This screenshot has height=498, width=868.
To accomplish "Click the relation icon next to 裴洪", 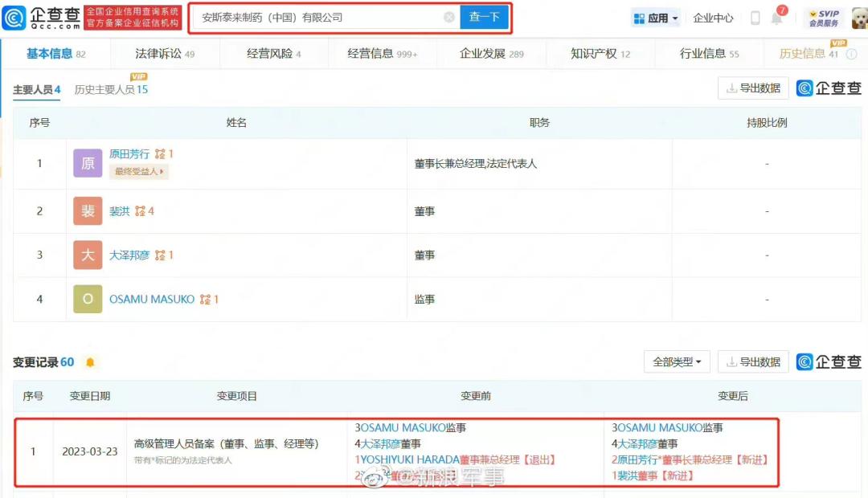I will click(141, 211).
